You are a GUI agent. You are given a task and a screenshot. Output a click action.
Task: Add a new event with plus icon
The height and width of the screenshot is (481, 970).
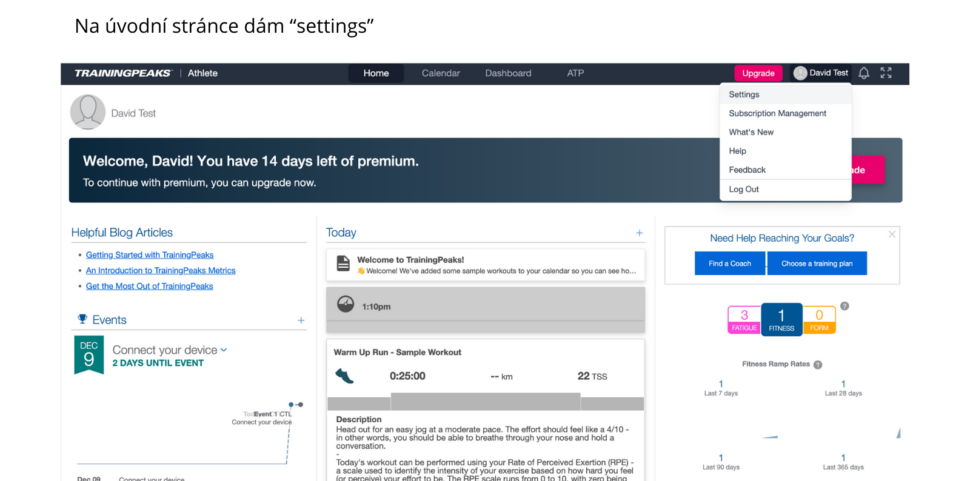coord(301,320)
